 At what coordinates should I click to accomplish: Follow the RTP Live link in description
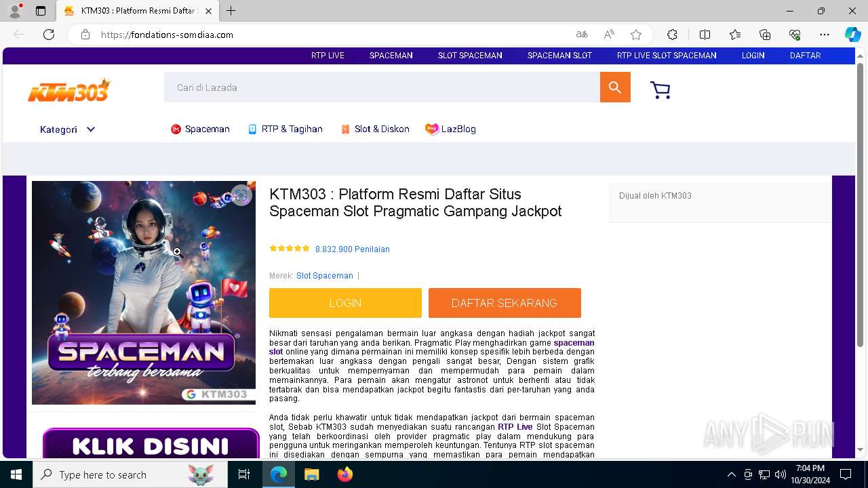[515, 427]
